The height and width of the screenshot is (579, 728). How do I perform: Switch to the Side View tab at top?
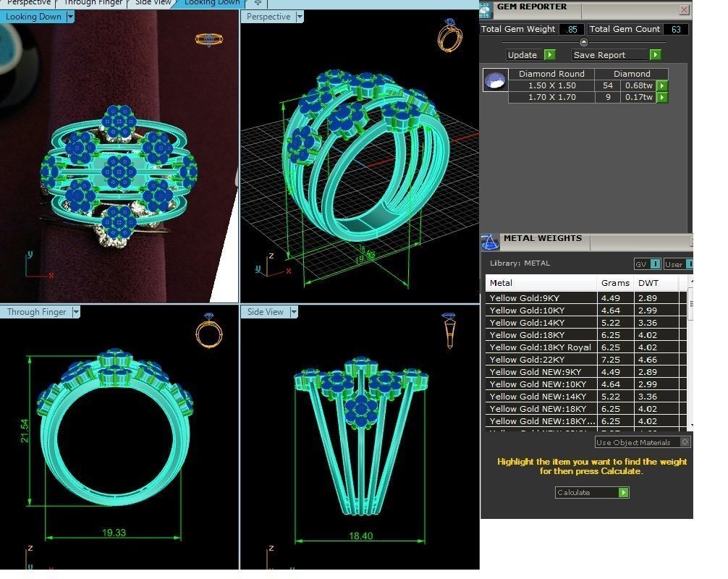(x=153, y=3)
